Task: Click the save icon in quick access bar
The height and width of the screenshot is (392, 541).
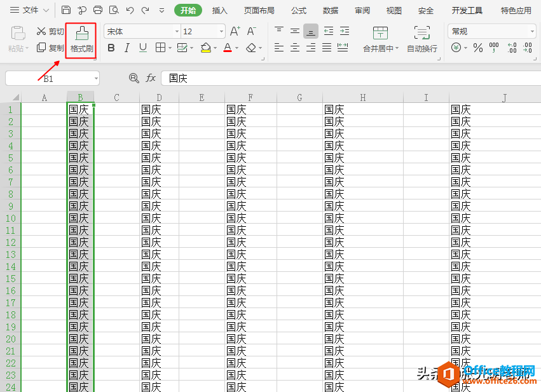Action: [x=66, y=10]
